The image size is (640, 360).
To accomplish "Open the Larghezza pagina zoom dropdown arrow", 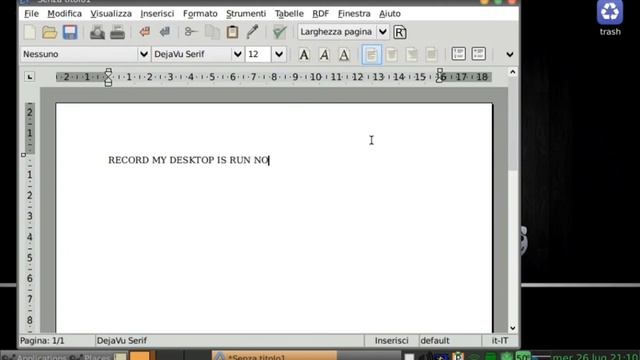I will (x=382, y=32).
